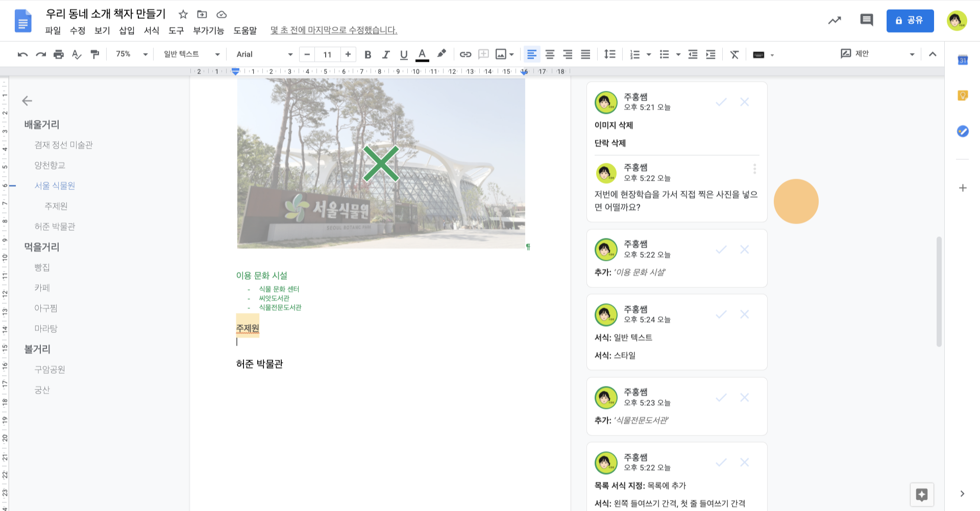Toggle underline formatting

tap(404, 54)
